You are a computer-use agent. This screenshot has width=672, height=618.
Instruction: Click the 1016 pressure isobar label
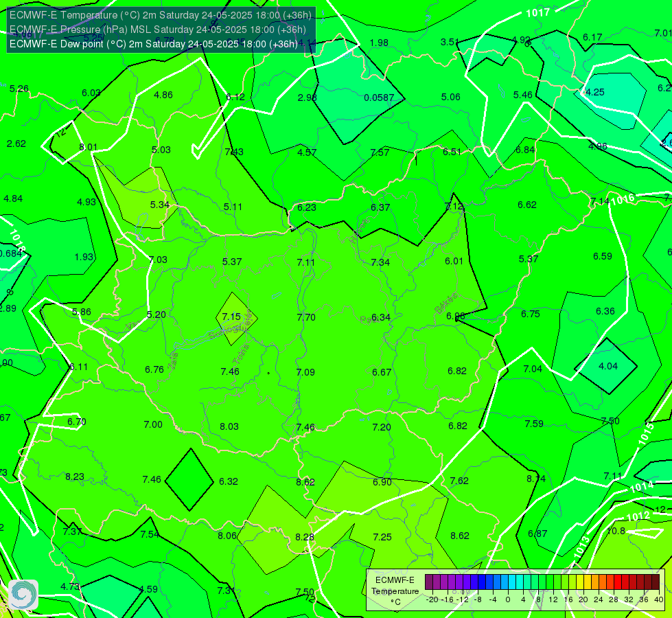(623, 199)
